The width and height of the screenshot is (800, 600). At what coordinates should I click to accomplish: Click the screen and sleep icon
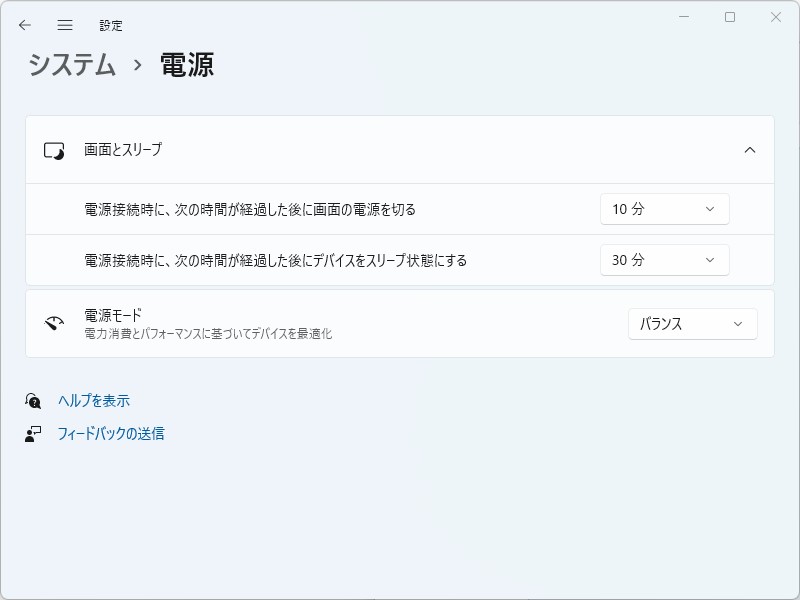click(x=54, y=149)
